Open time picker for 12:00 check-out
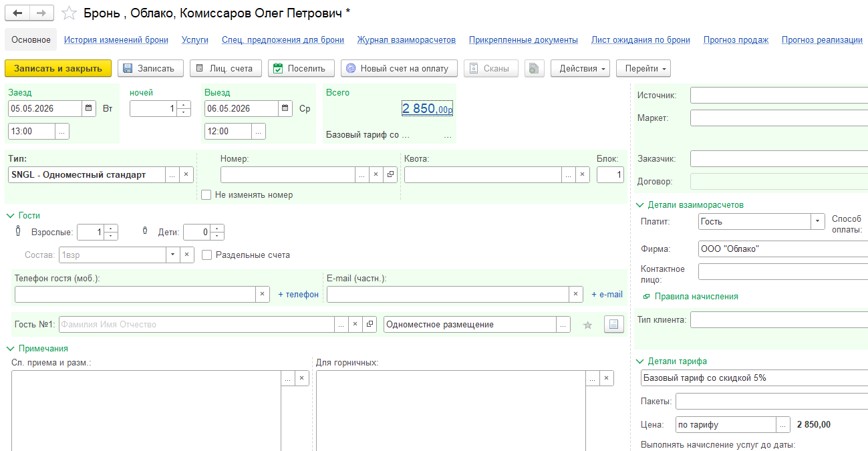Image resolution: width=868 pixels, height=451 pixels. tap(259, 131)
